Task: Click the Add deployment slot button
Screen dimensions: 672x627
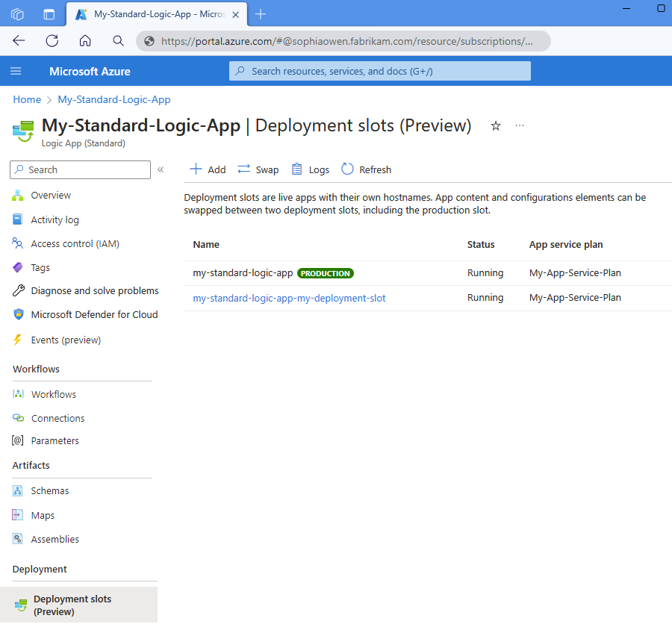Action: pos(208,169)
